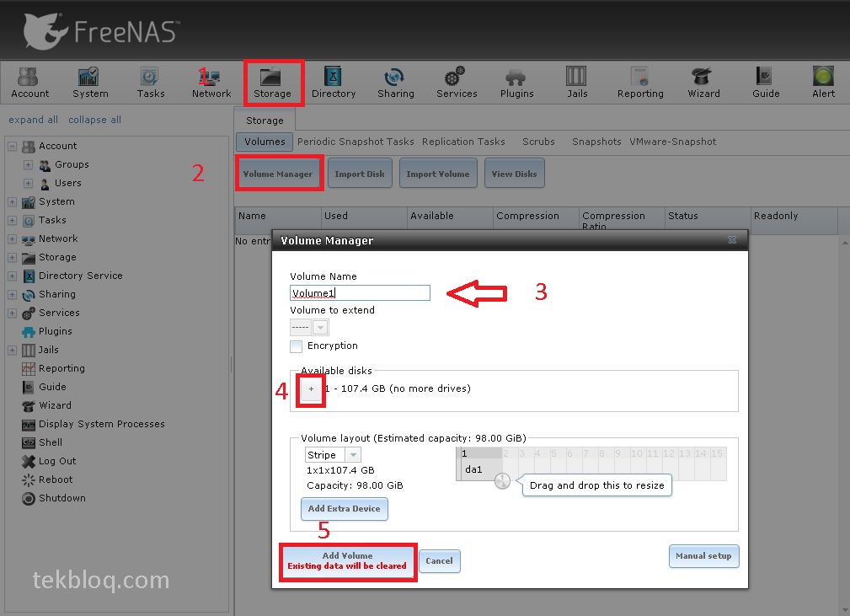The height and width of the screenshot is (616, 850).
Task: Open the Directory toolbar icon
Action: [x=334, y=83]
